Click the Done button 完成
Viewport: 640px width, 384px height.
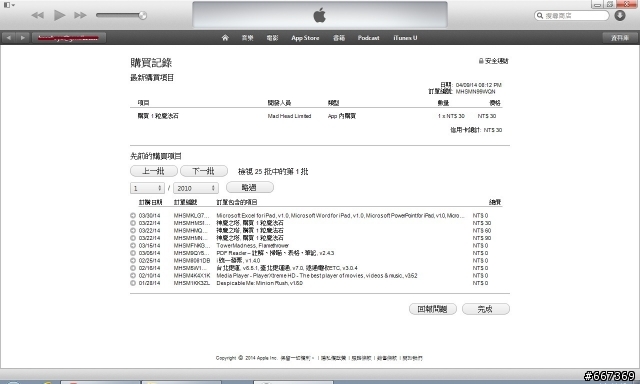coord(486,309)
